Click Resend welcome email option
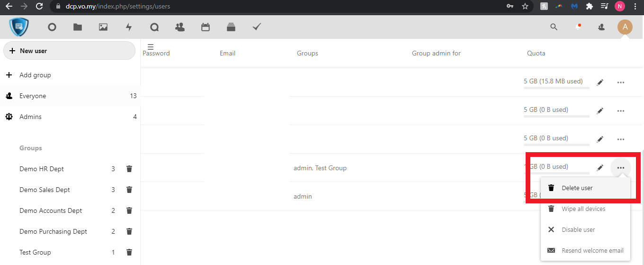 tap(592, 251)
